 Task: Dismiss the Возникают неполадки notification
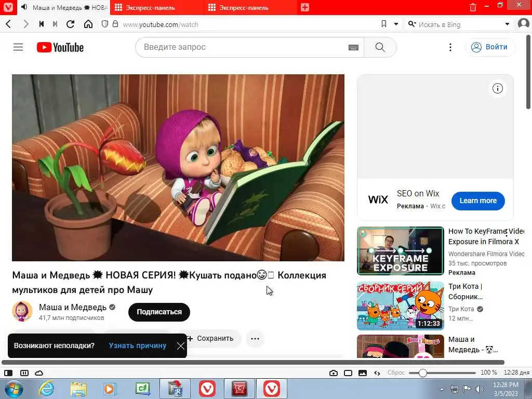coord(180,345)
